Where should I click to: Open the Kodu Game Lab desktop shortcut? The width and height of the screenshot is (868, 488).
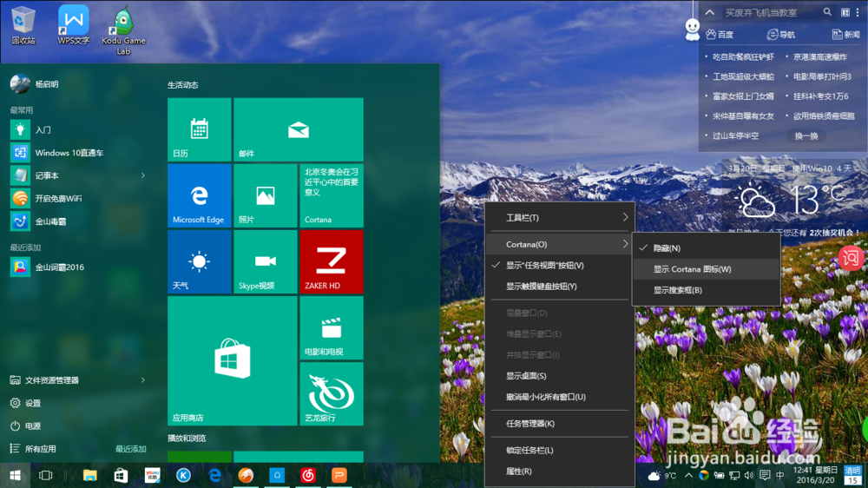coord(123,30)
